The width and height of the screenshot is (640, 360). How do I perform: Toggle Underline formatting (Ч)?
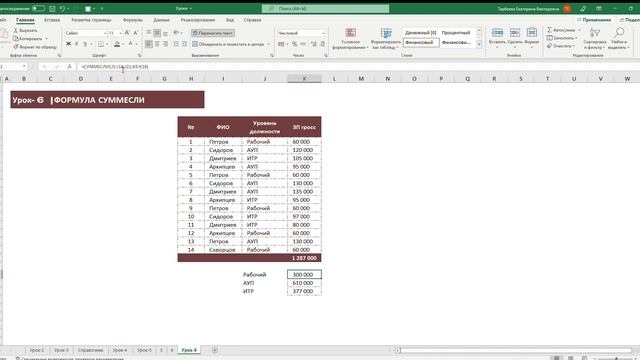[x=85, y=44]
